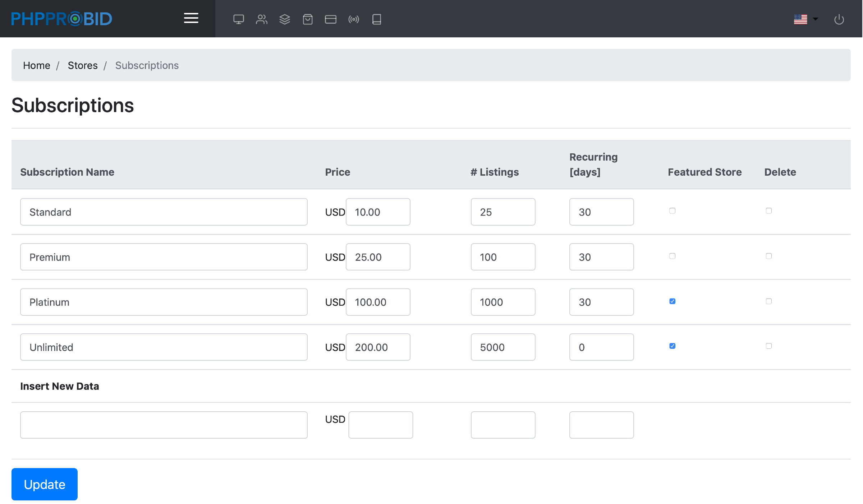Uncheck Featured Store for Platinum subscription

pyautogui.click(x=672, y=301)
